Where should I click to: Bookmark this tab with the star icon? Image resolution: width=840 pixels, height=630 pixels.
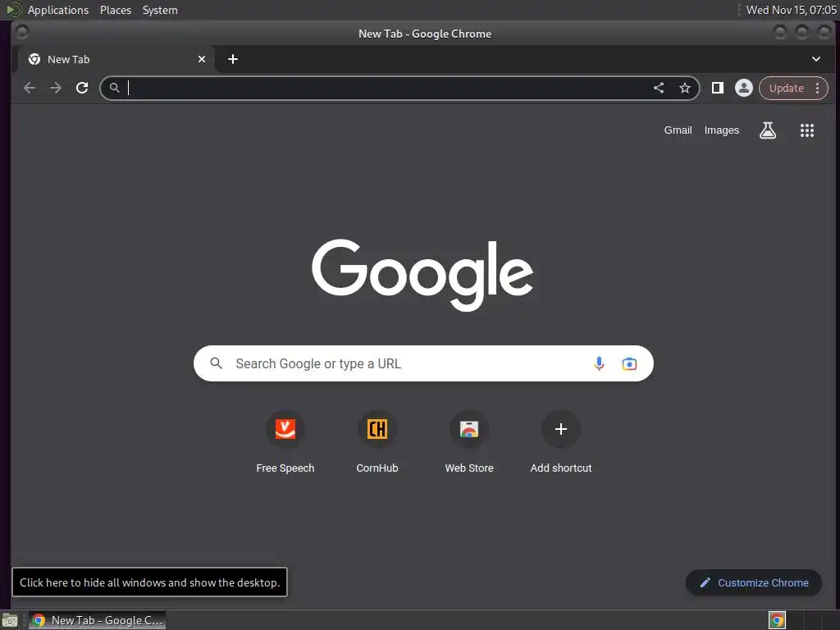coord(685,88)
